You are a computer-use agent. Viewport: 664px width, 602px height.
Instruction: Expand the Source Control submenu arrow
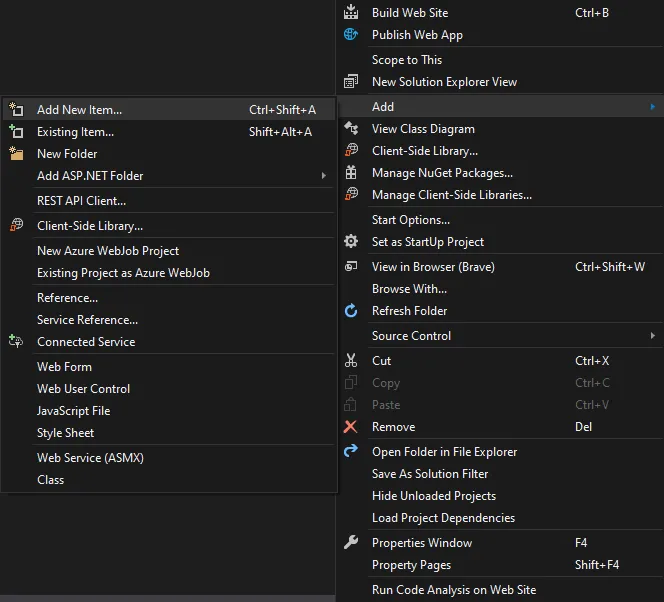pos(652,336)
